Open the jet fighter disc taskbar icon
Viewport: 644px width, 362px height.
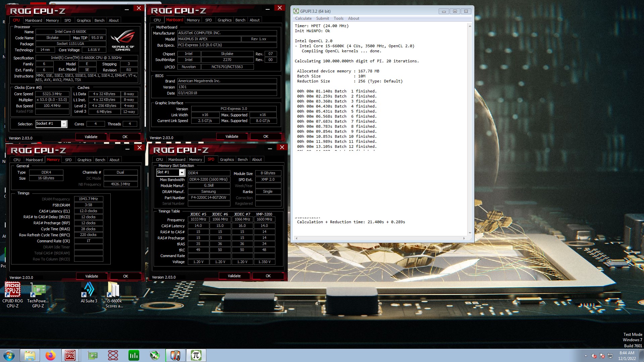coord(154,355)
